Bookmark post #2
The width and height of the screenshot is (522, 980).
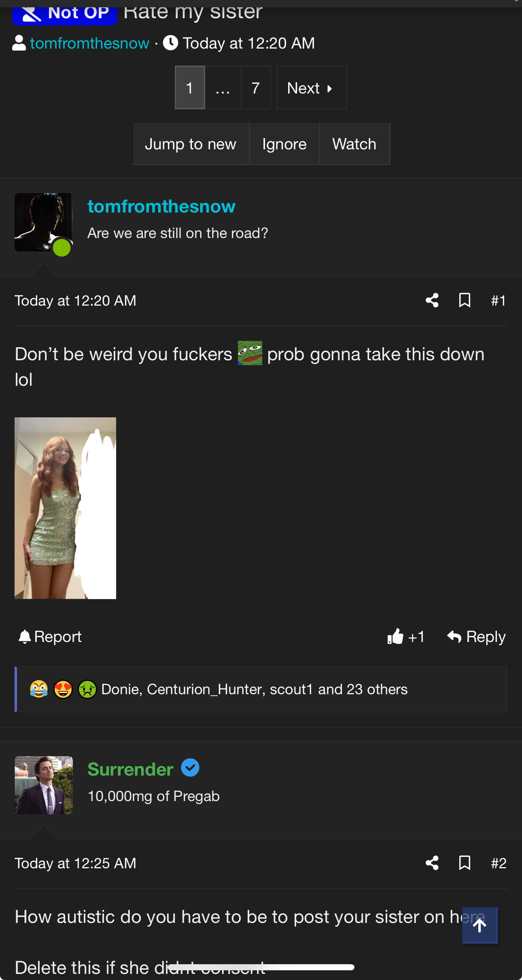click(x=465, y=863)
